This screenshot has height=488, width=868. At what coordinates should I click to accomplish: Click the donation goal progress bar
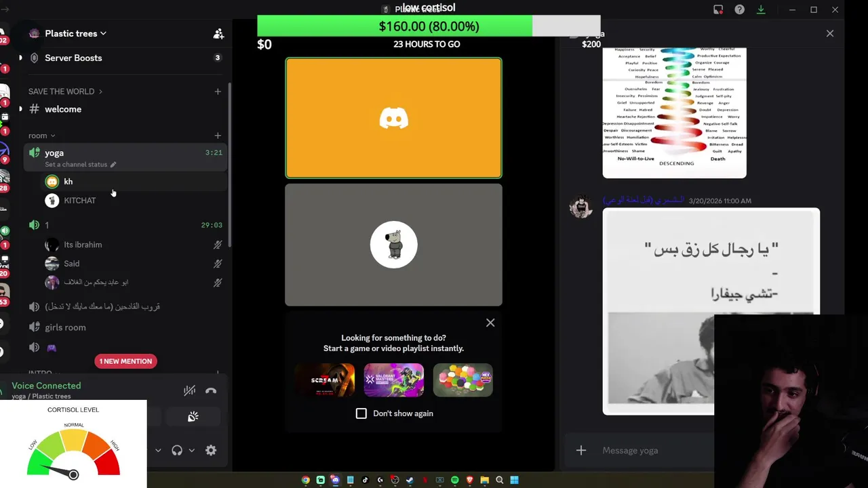[429, 26]
